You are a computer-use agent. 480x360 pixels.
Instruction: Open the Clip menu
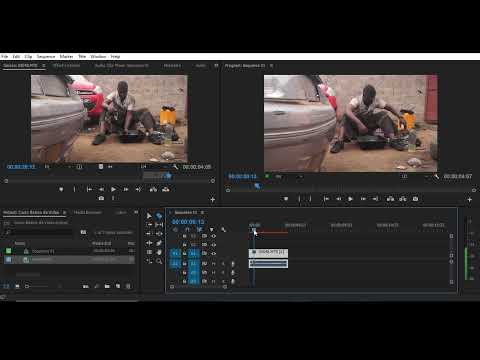pyautogui.click(x=28, y=56)
